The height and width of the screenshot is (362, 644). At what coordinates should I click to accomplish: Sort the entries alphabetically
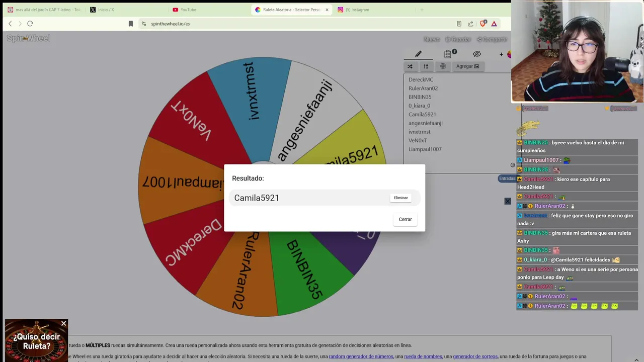(x=426, y=66)
